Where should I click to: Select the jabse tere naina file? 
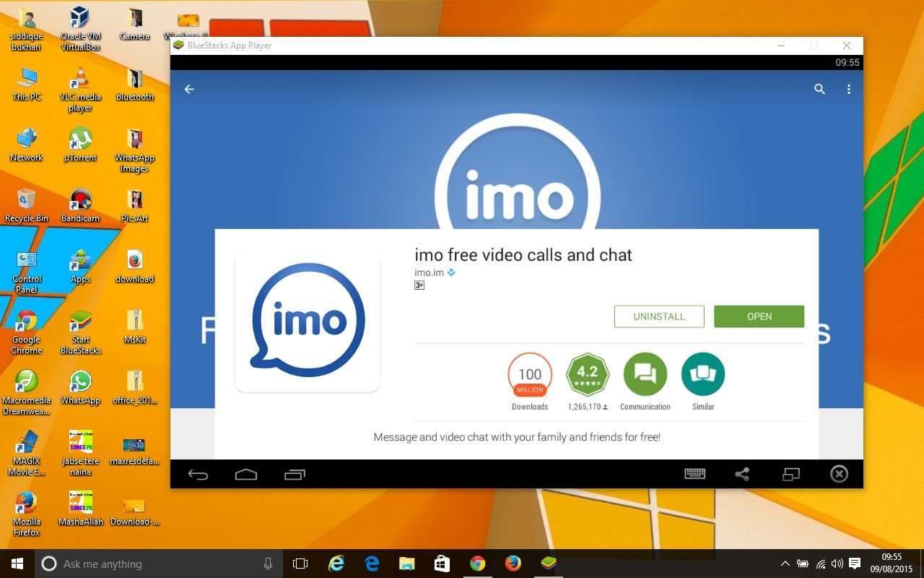pyautogui.click(x=80, y=454)
